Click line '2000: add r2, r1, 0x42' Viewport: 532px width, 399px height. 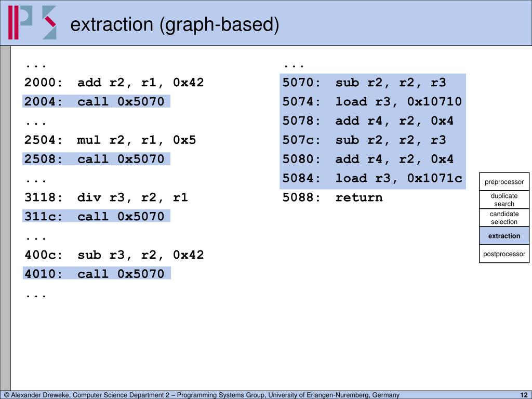(114, 83)
